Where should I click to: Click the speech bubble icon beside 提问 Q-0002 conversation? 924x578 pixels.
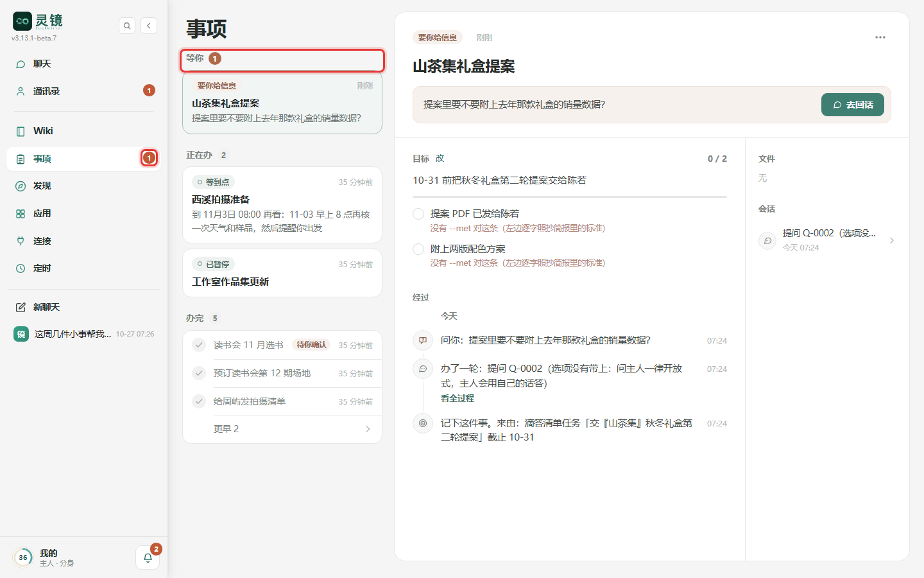pyautogui.click(x=767, y=240)
